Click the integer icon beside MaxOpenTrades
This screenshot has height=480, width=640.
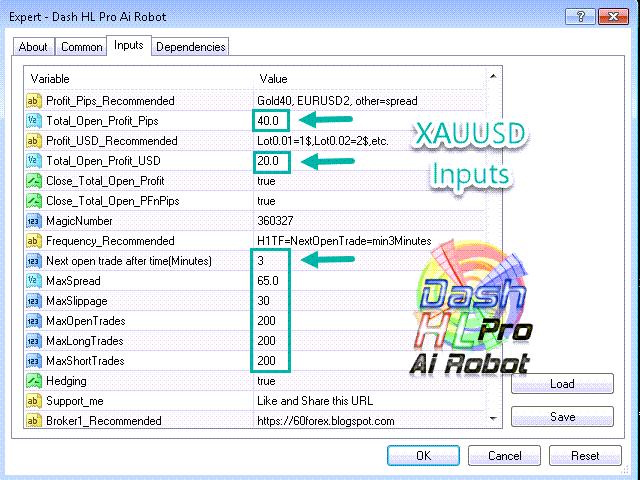[34, 321]
